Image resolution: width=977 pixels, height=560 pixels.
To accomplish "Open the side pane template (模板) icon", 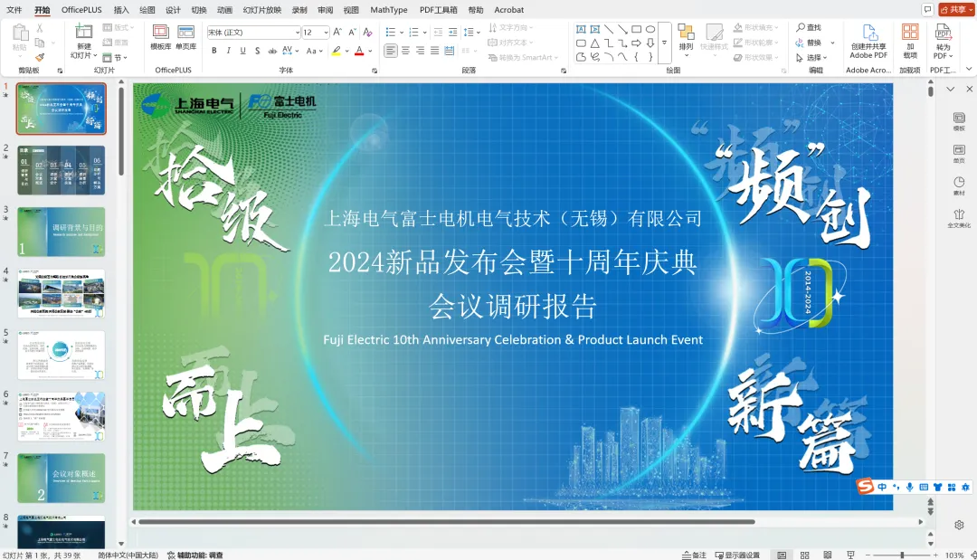I will (959, 121).
